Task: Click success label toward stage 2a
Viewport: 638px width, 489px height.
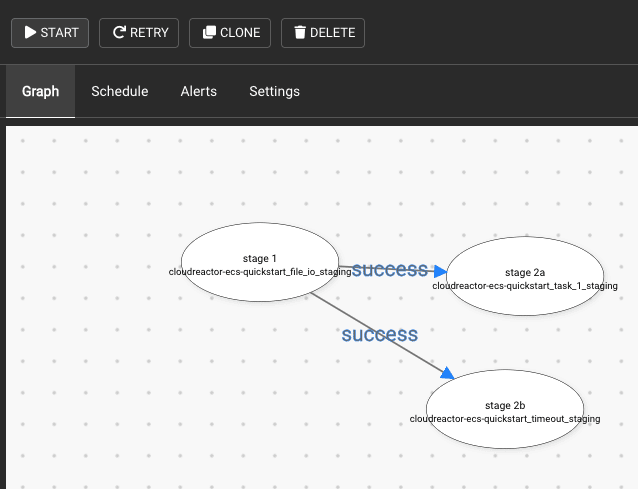Action: [x=389, y=269]
